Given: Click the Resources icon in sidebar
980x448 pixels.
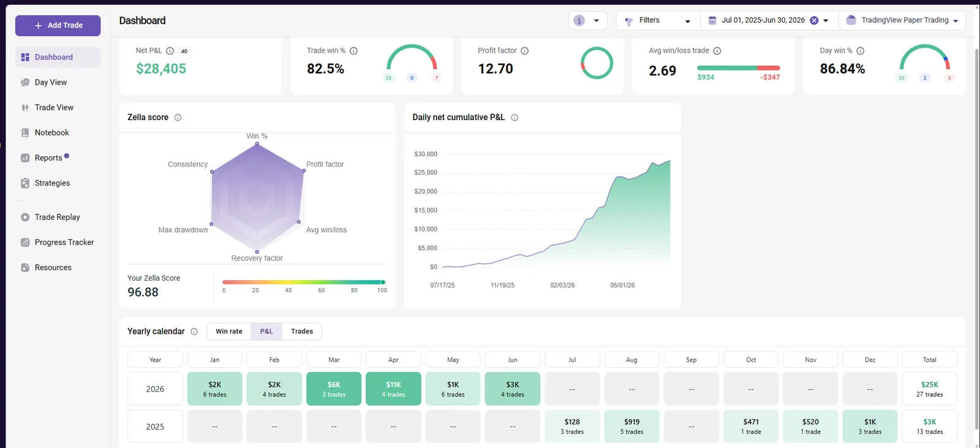Looking at the screenshot, I should point(25,267).
